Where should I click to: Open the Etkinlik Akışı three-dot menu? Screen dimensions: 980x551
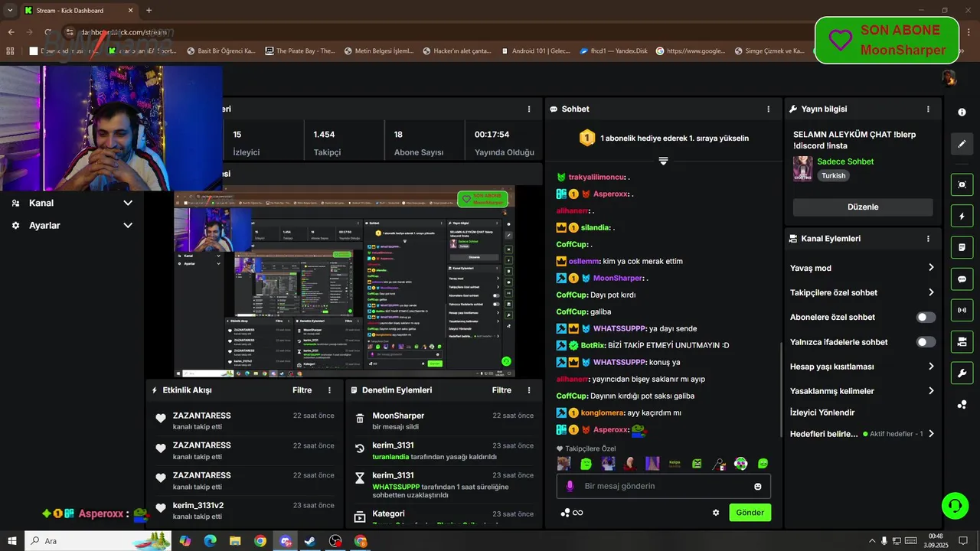tap(330, 390)
